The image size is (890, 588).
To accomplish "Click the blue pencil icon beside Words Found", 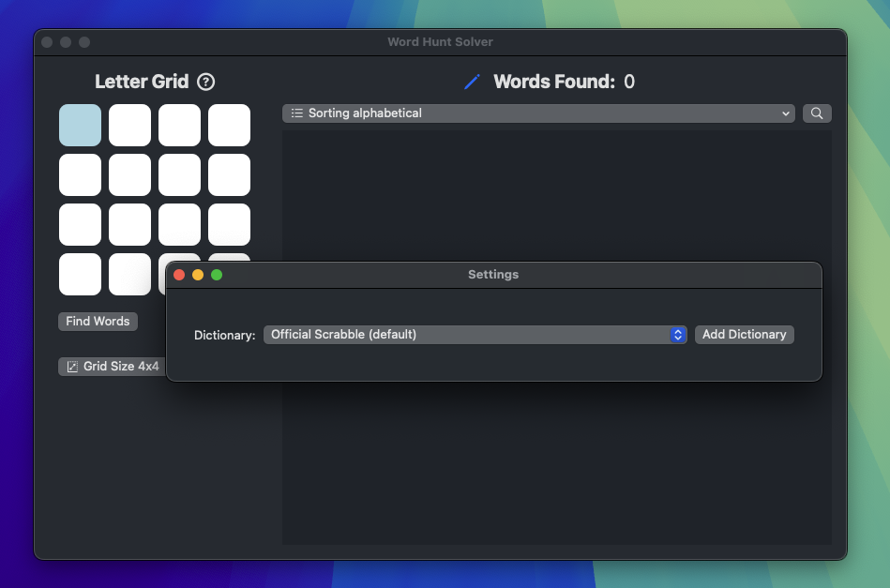I will click(471, 82).
